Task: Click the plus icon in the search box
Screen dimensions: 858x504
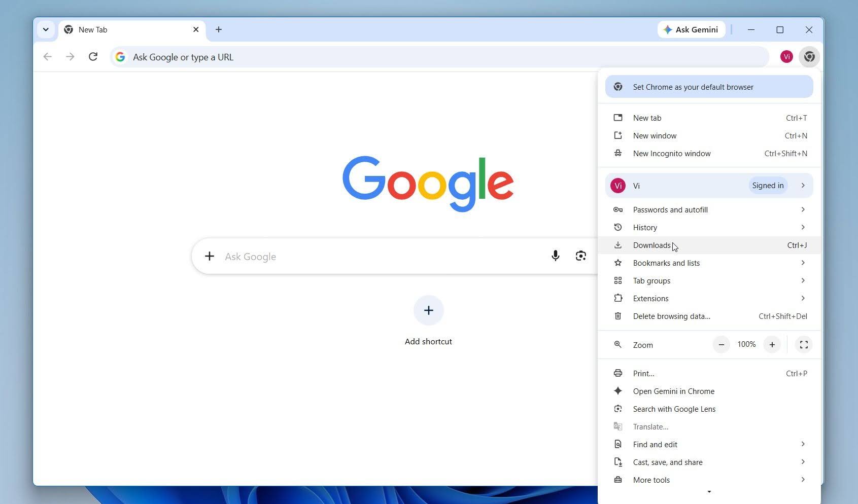Action: tap(210, 256)
